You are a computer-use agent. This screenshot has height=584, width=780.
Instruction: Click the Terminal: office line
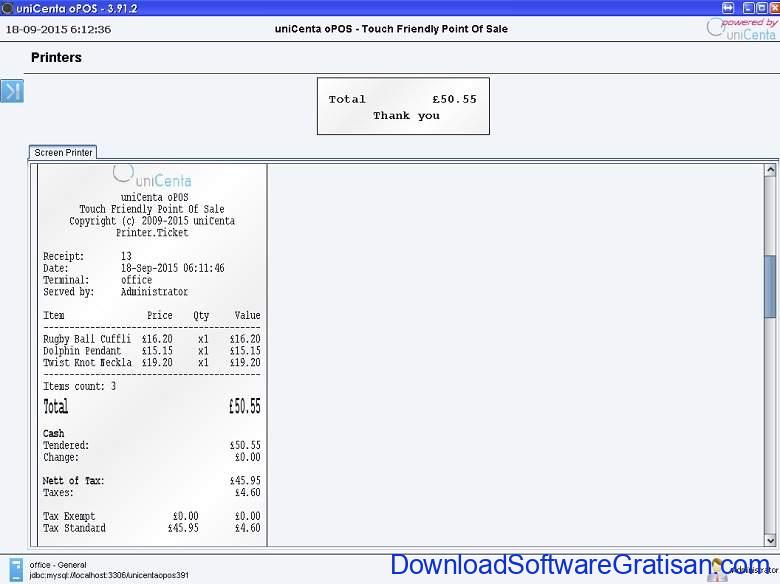pos(98,280)
